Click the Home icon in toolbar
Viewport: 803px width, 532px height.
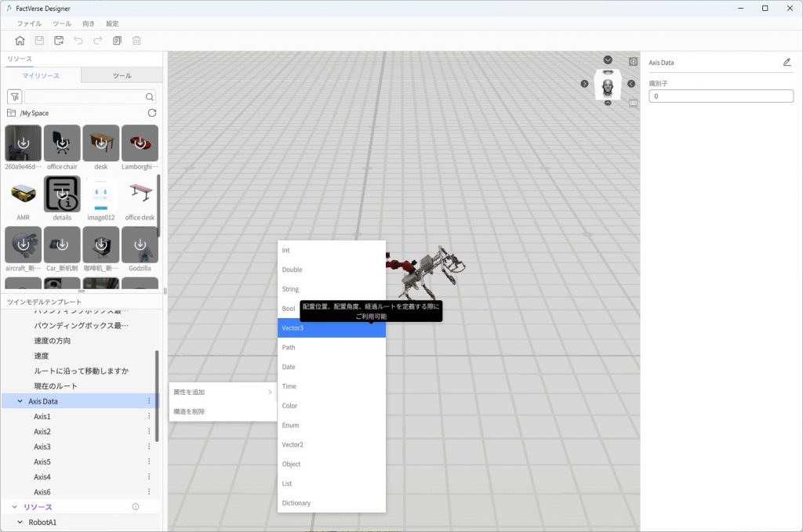tap(20, 41)
